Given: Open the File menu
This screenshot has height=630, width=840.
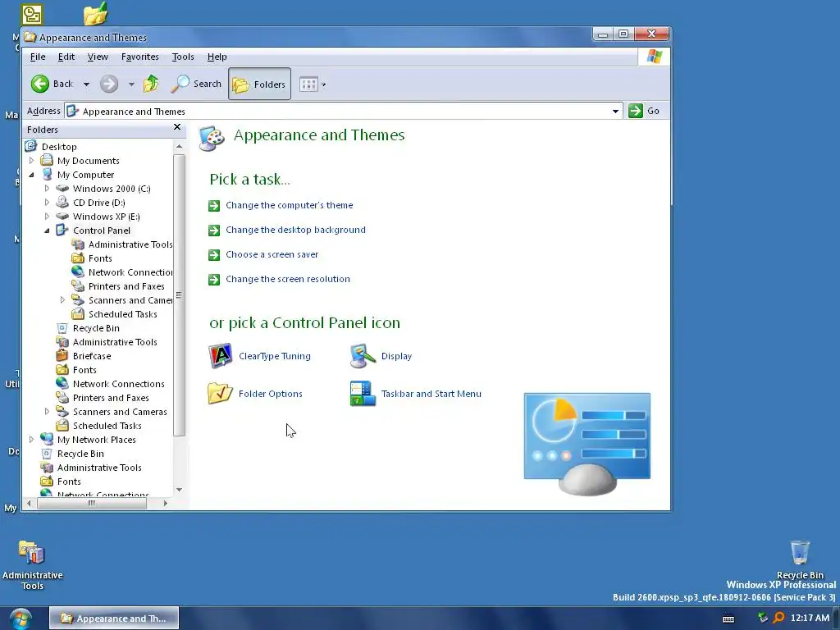Looking at the screenshot, I should pos(38,57).
